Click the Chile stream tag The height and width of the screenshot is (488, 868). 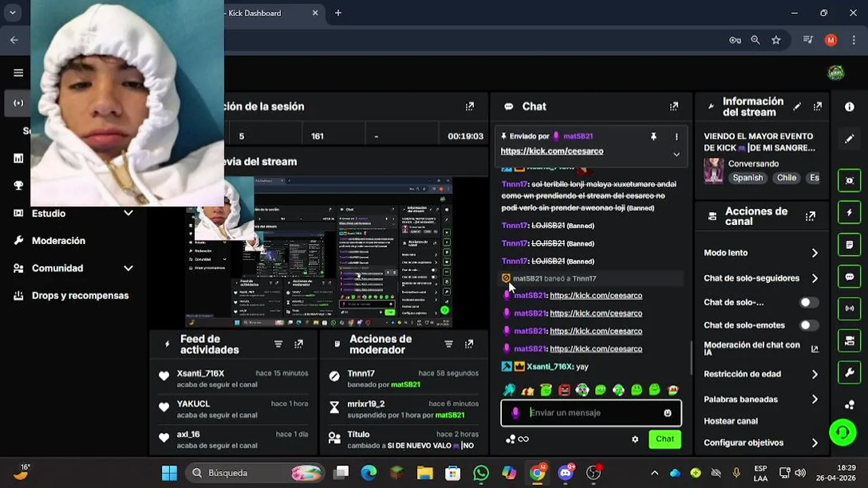coord(787,178)
